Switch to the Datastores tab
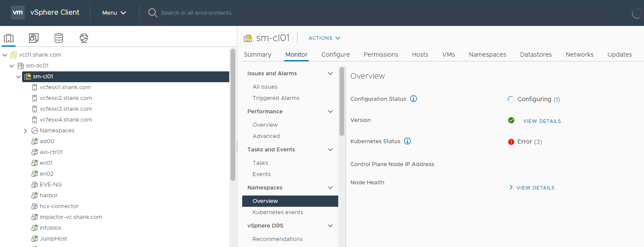Image resolution: width=644 pixels, height=247 pixels. click(x=536, y=55)
